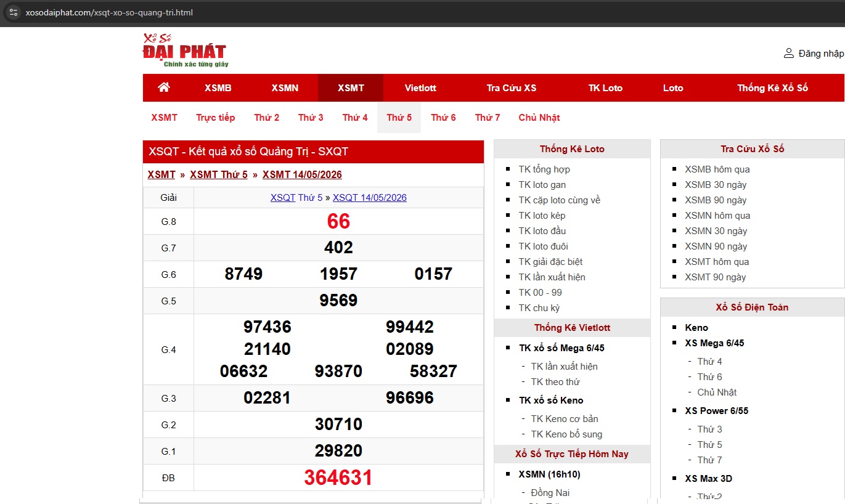
Task: Open TK loto gan link
Action: tap(542, 185)
